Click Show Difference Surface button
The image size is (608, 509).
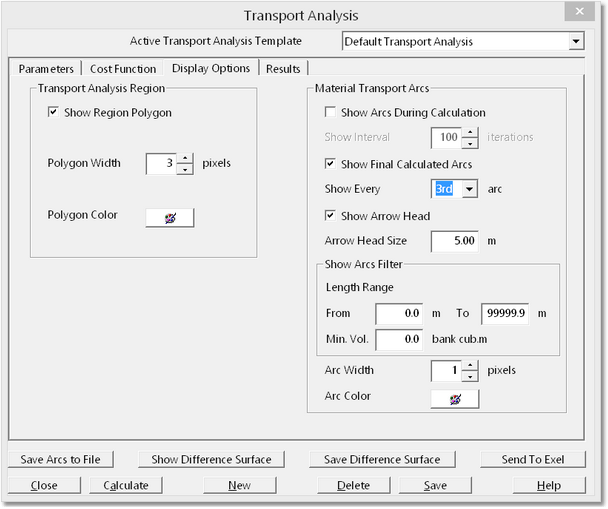pos(211,459)
